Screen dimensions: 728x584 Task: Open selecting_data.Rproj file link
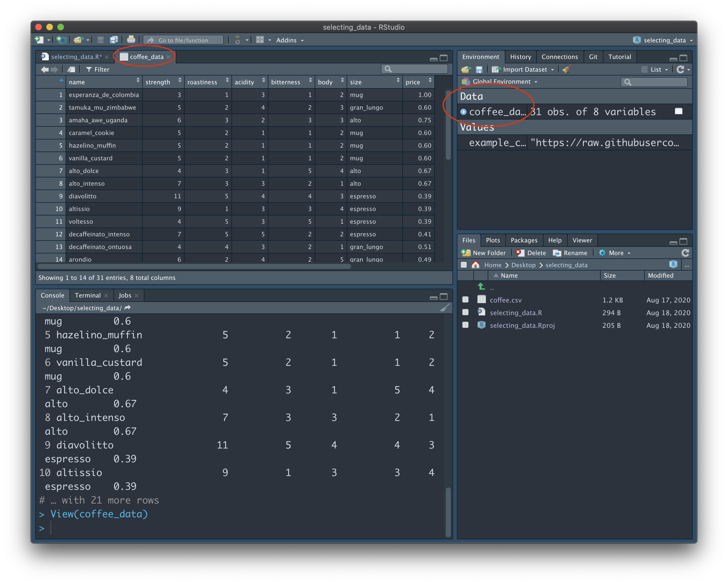(522, 325)
